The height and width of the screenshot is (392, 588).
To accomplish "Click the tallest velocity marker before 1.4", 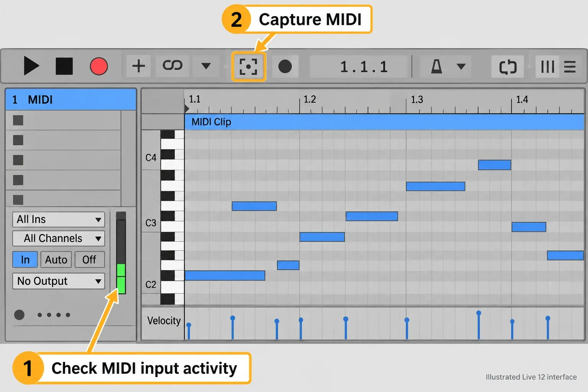I will (x=479, y=325).
